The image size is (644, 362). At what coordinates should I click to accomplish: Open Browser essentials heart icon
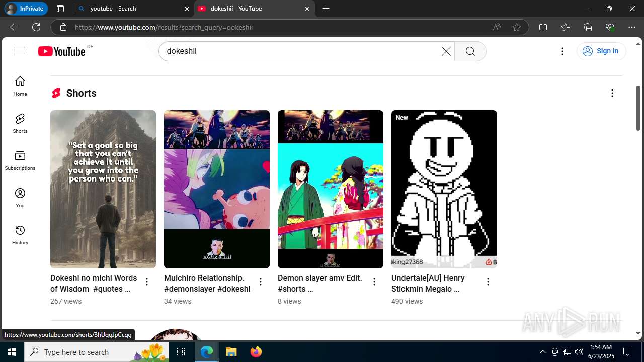(610, 27)
